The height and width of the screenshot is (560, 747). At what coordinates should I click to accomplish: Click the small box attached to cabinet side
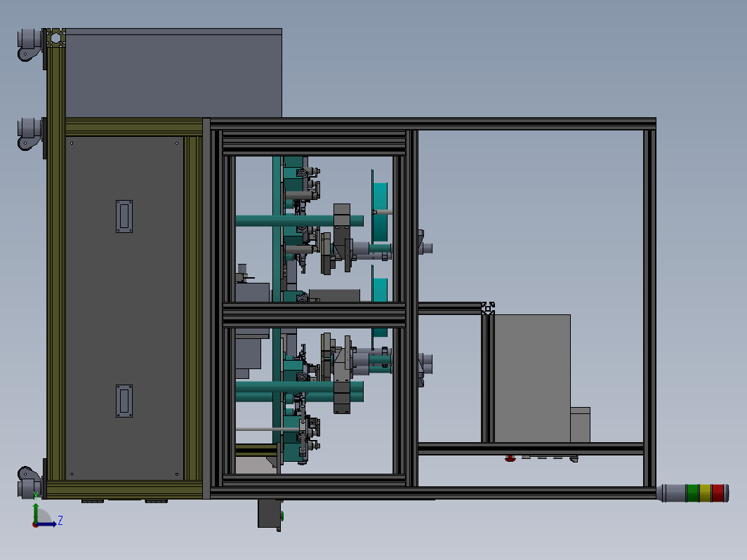pos(580,425)
